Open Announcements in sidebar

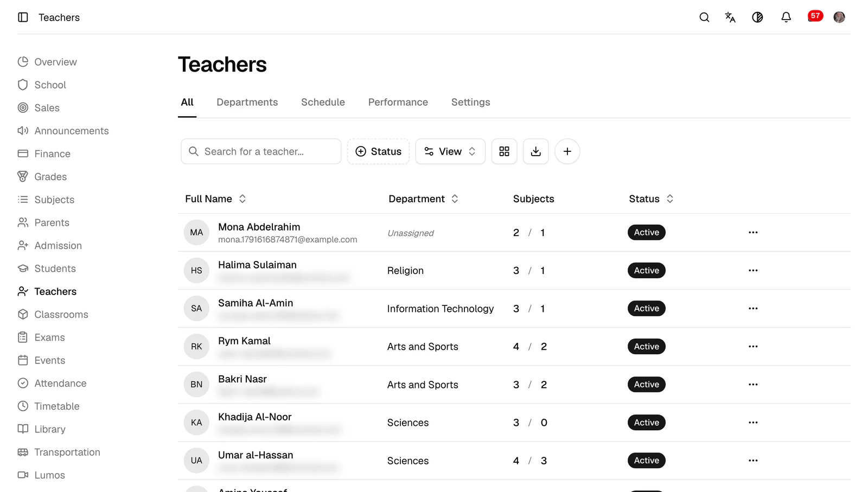point(63,131)
